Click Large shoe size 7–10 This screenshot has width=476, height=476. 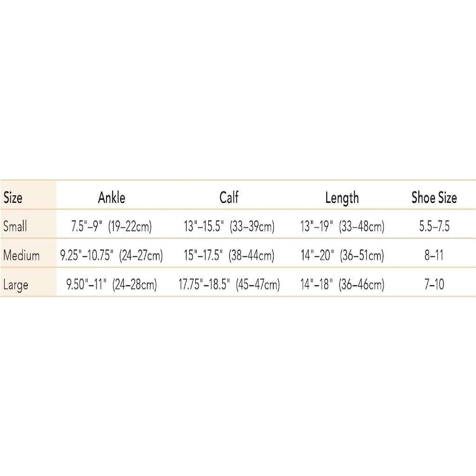tap(434, 284)
